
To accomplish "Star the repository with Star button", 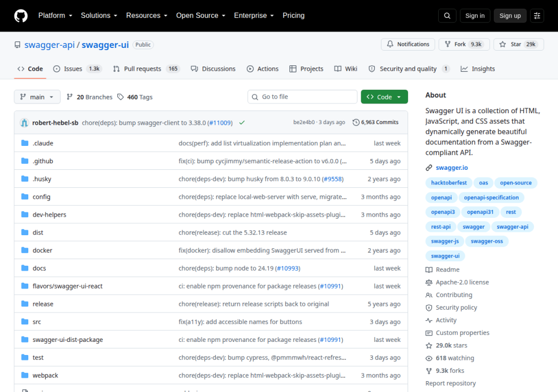I will click(x=519, y=44).
